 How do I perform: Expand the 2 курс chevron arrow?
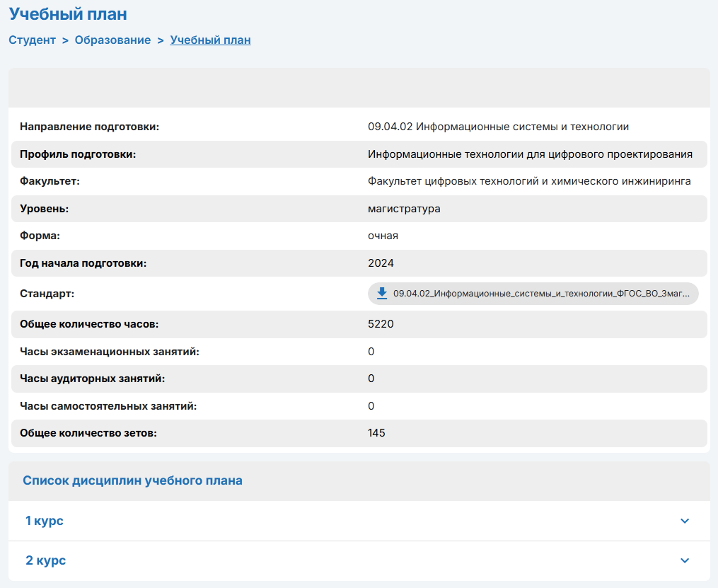coord(684,560)
